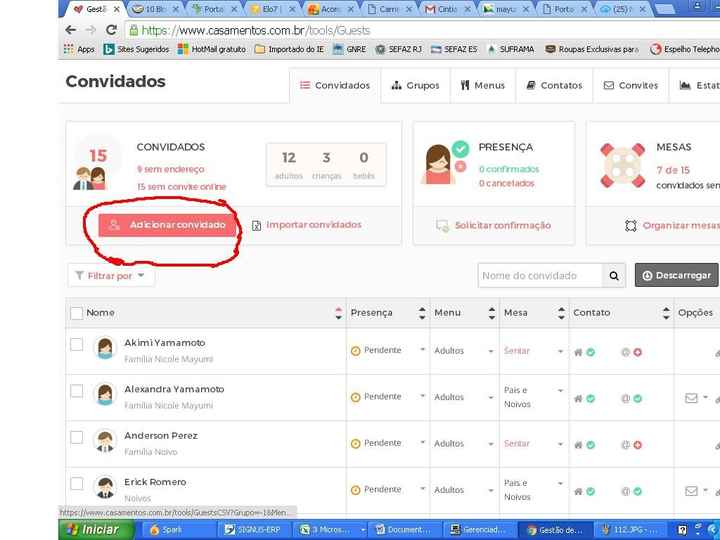Image resolution: width=720 pixels, height=540 pixels.
Task: Click the search magnifier icon
Action: [x=614, y=276]
